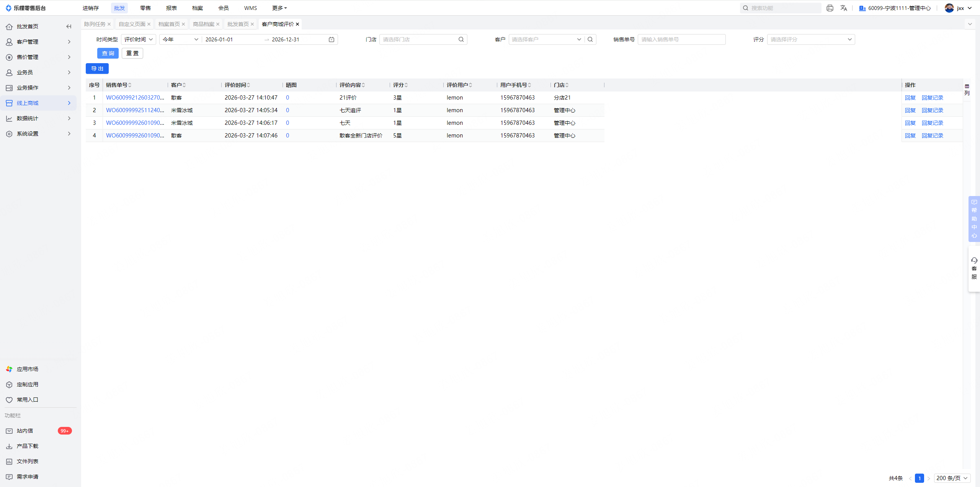Click 回复记录 link for row 2

[932, 110]
